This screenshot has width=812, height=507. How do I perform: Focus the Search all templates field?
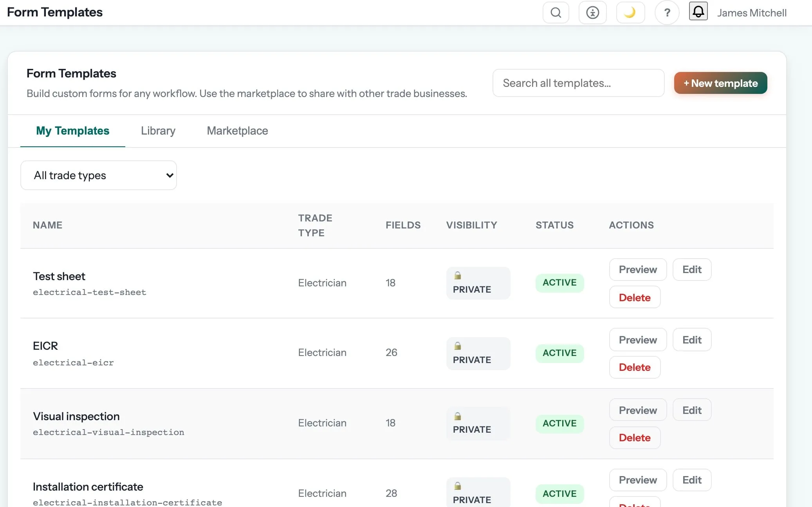point(578,83)
